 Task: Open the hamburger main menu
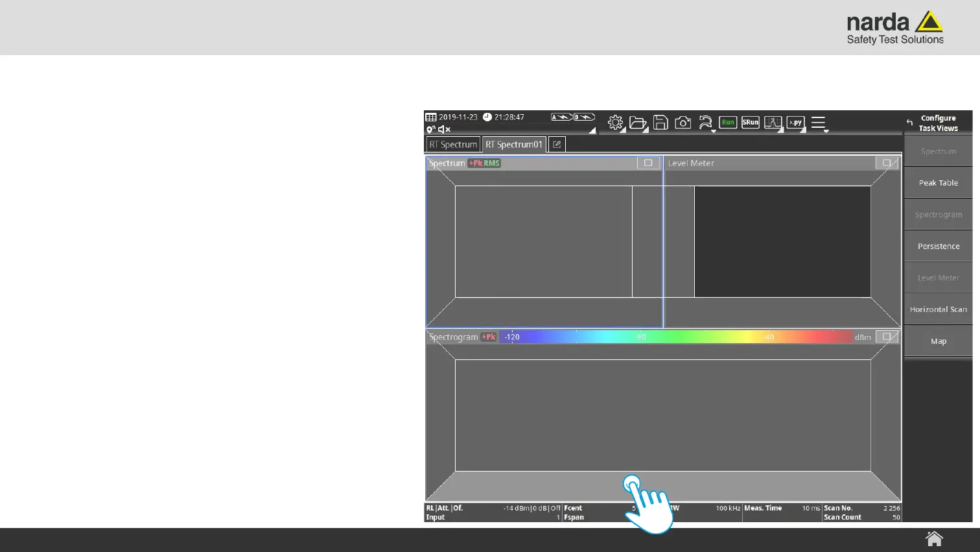[819, 123]
